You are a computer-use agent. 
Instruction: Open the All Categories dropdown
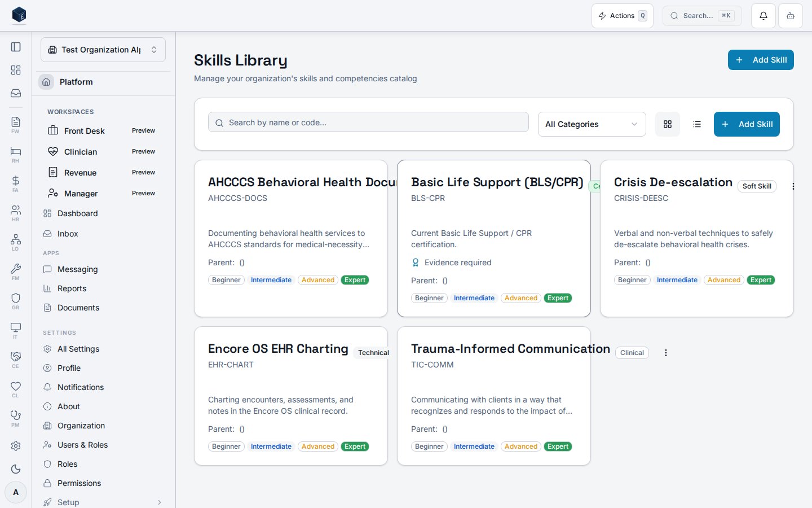(592, 124)
